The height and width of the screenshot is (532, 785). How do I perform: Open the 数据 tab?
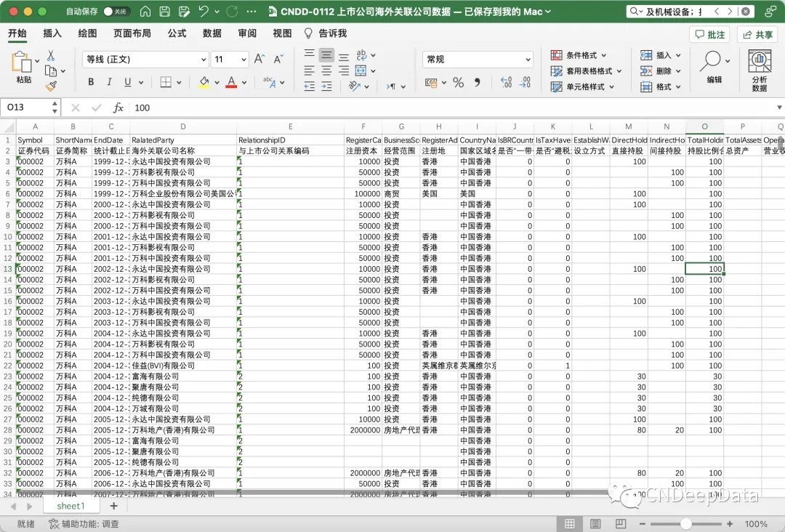212,33
